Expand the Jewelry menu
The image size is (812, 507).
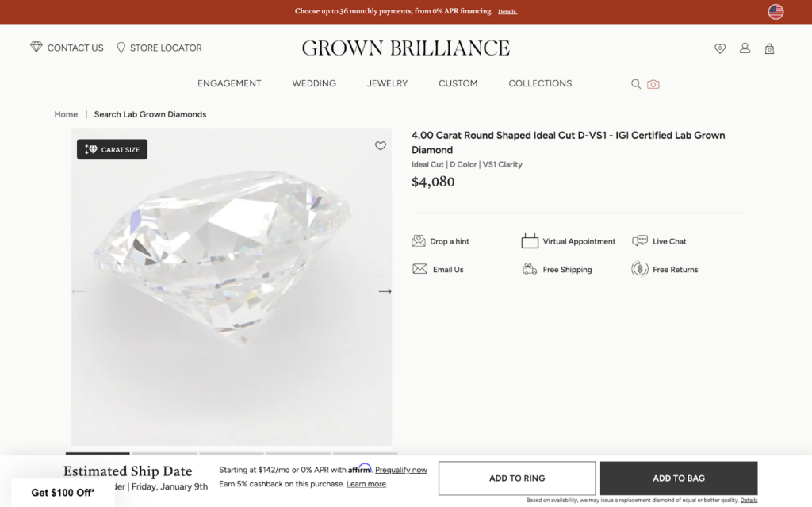[x=387, y=83]
